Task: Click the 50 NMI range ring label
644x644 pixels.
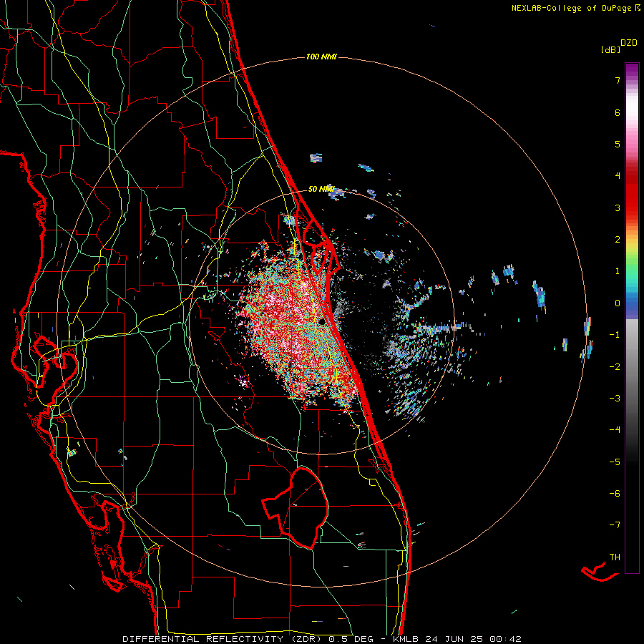Action: coord(321,189)
